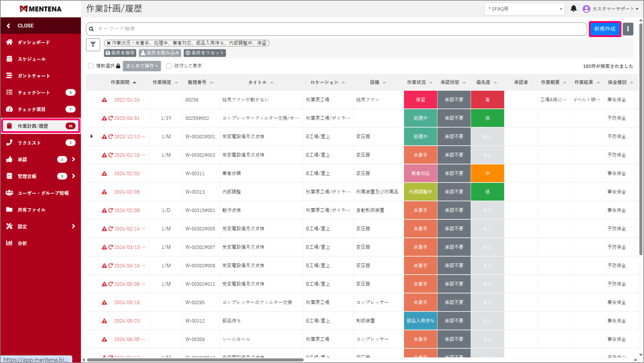The width and height of the screenshot is (644, 363).
Task: Click the notification bell icon
Action: (x=573, y=9)
